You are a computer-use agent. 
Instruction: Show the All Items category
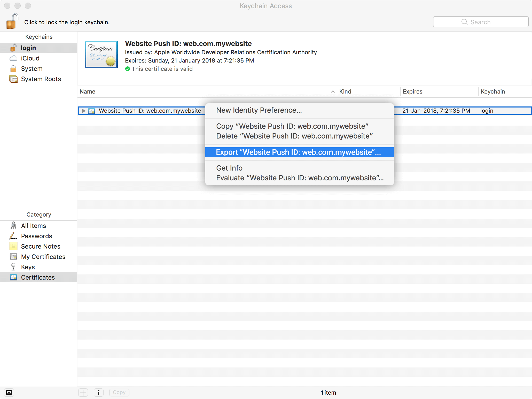(x=33, y=226)
